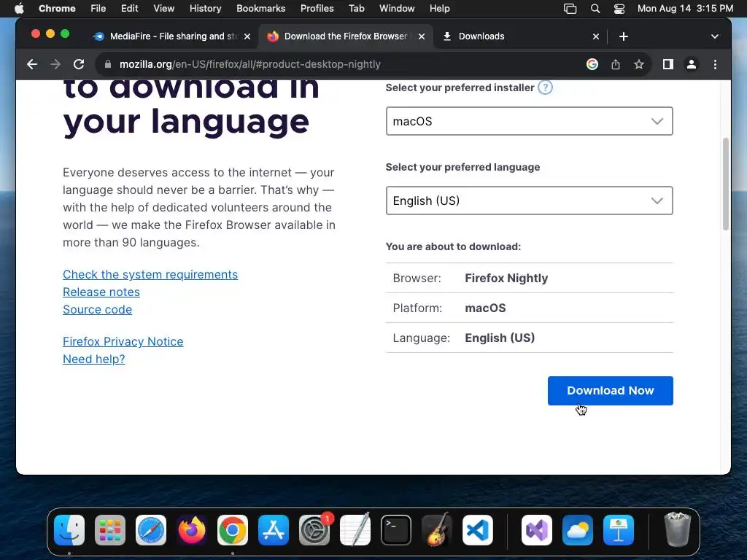The image size is (747, 560).
Task: Click the date and time in menu bar
Action: [x=685, y=9]
